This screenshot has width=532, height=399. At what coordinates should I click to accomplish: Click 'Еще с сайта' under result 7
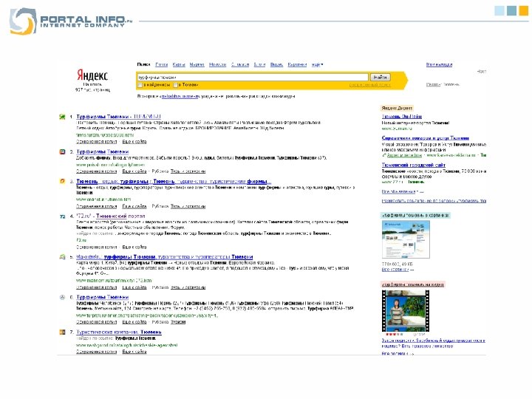pos(134,352)
